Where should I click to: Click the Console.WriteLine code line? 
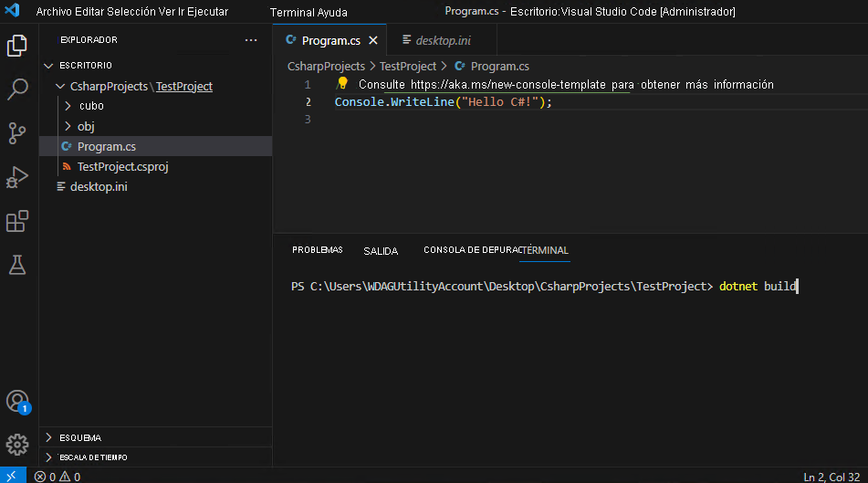[x=443, y=102]
